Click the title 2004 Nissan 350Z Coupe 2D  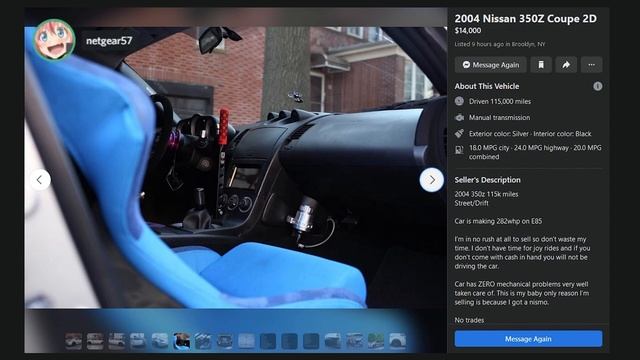(x=525, y=18)
